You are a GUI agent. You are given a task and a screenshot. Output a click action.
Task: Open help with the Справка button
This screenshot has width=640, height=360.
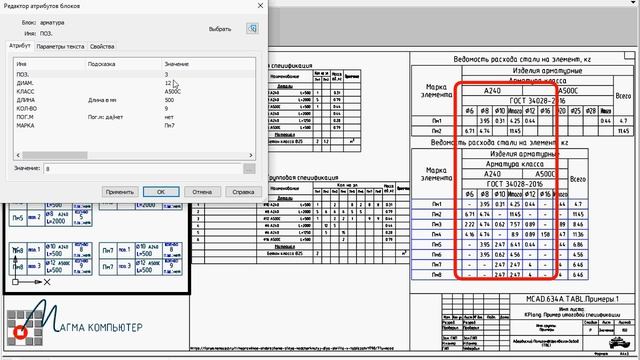(x=243, y=192)
